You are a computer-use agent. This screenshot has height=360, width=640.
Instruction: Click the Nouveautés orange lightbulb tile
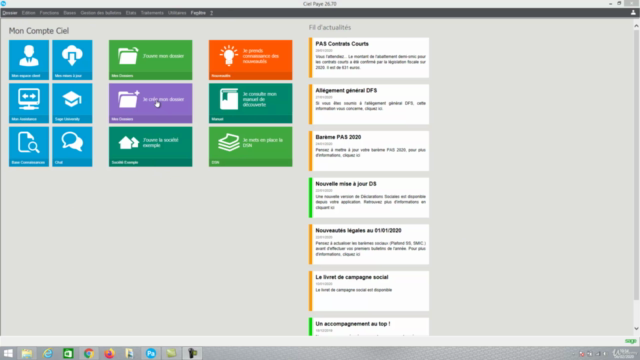pyautogui.click(x=251, y=60)
